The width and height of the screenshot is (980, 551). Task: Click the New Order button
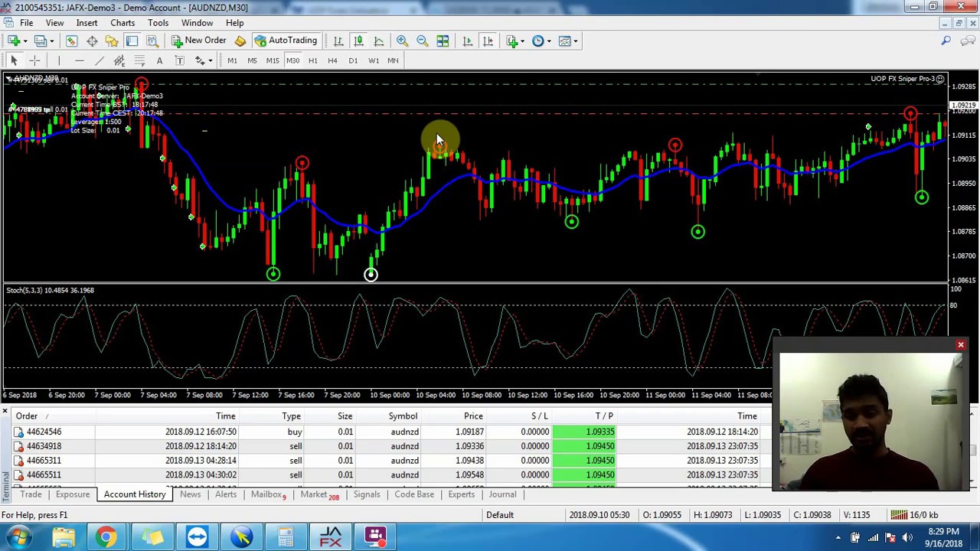pos(198,41)
